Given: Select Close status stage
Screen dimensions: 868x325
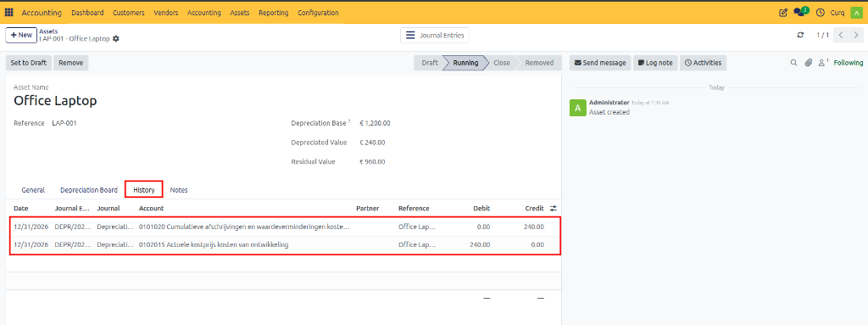Looking at the screenshot, I should point(502,63).
